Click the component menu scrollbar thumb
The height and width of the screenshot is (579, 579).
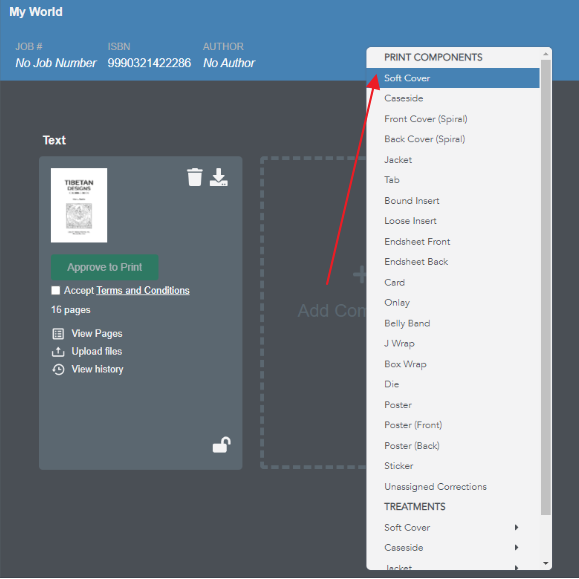pos(545,287)
